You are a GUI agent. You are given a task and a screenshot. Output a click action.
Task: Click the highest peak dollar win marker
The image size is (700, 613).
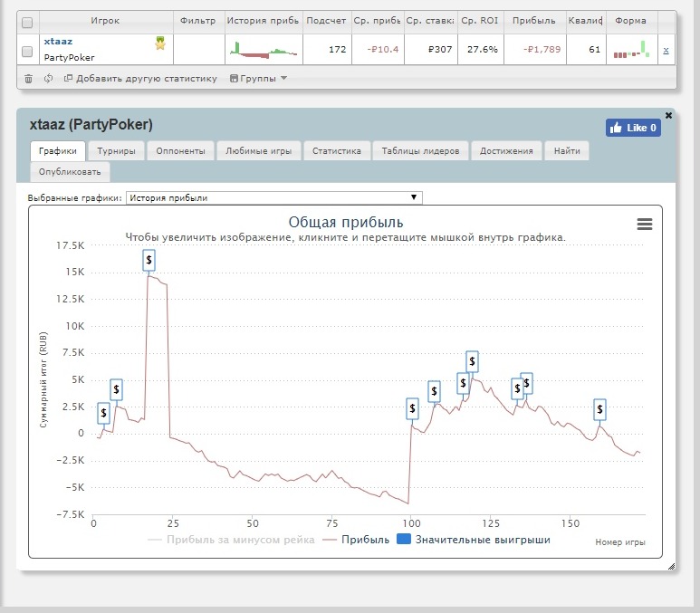coord(149,260)
